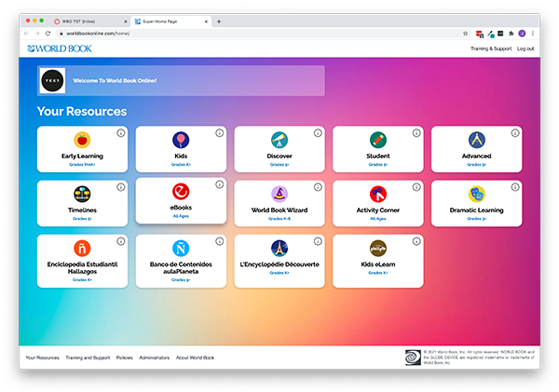Show info for L'Encyclopédie Découverte card
Screen dimensions: 559x392
[318, 241]
